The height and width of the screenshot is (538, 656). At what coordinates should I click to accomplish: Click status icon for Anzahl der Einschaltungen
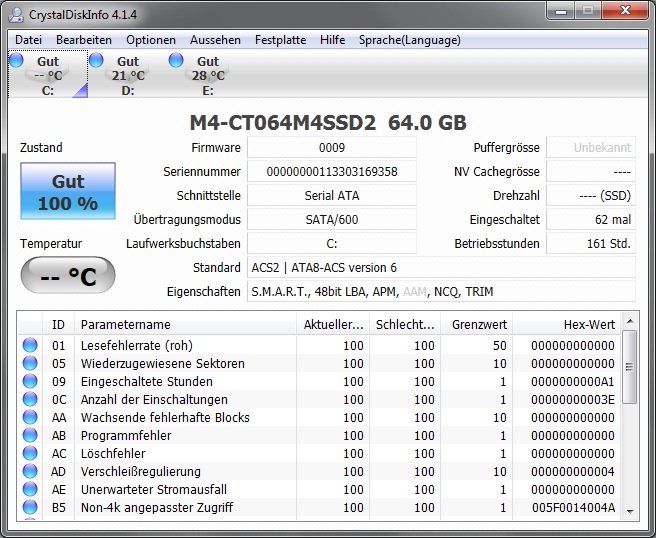click(30, 400)
